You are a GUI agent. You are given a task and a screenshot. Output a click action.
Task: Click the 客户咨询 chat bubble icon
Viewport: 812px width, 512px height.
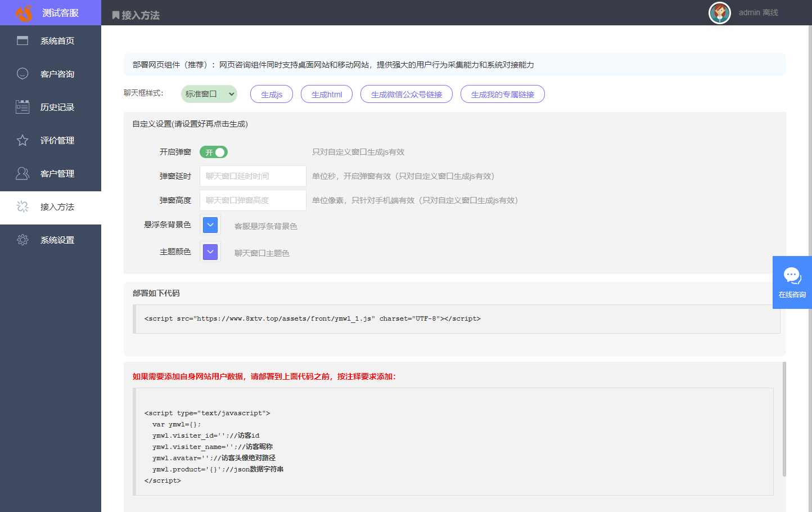point(22,74)
